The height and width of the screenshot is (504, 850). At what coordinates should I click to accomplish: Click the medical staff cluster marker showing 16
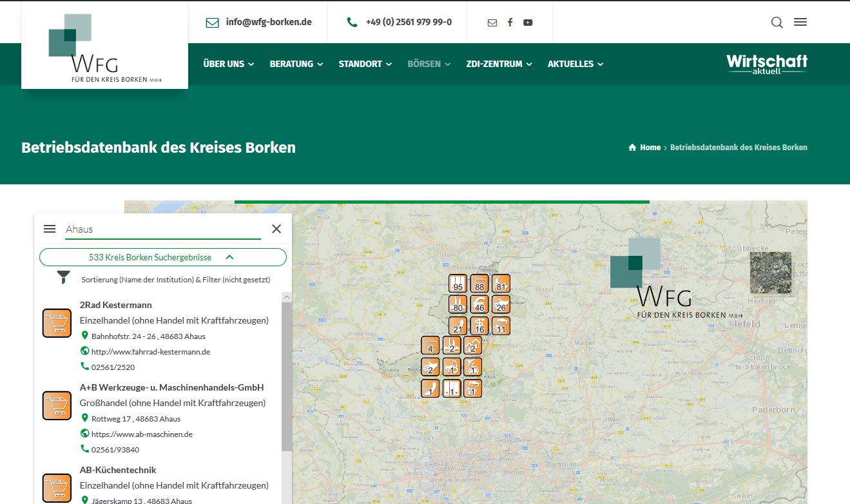coord(479,326)
